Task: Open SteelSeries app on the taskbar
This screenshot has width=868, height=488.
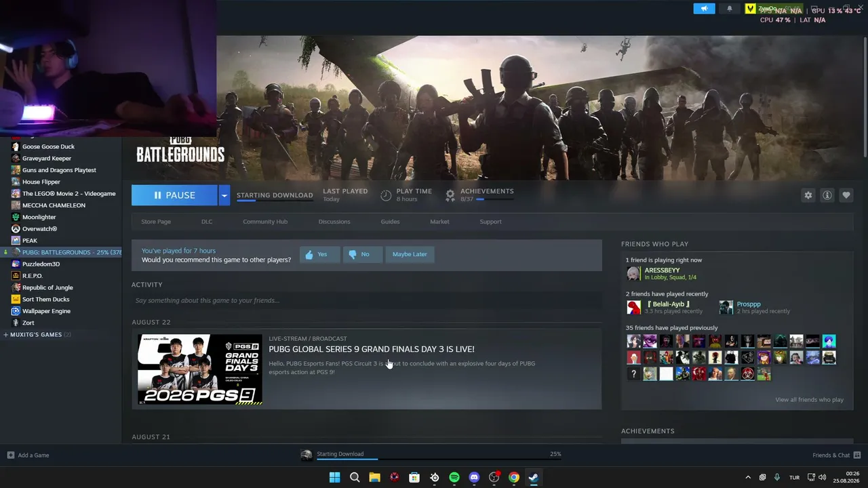Action: pyautogui.click(x=434, y=477)
